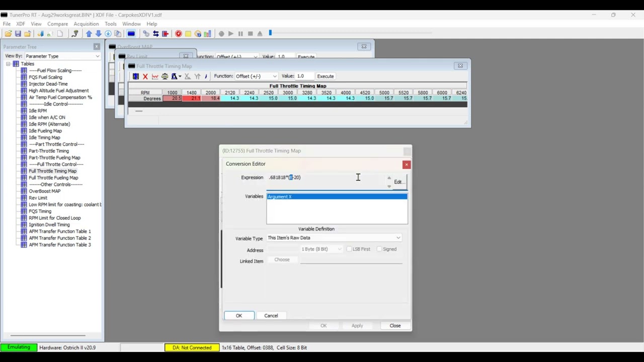Open the Acquisition menu
Viewport: 644px width, 362px height.
tap(86, 24)
